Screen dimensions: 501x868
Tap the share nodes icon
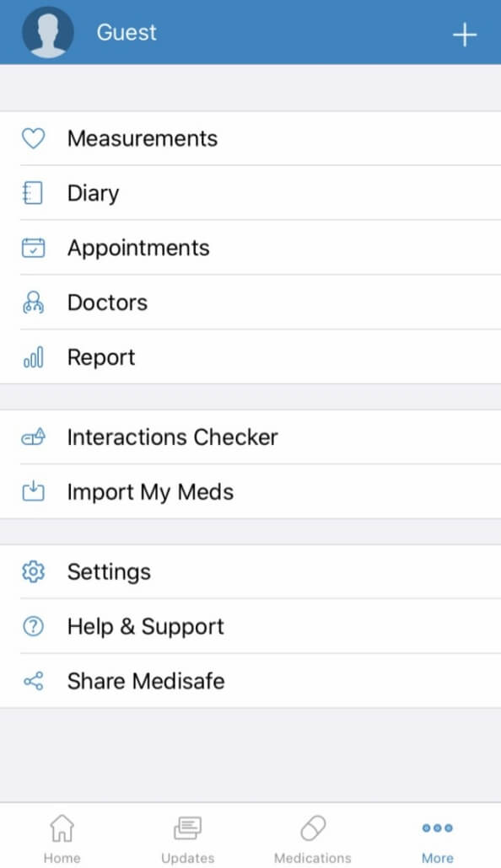(33, 681)
